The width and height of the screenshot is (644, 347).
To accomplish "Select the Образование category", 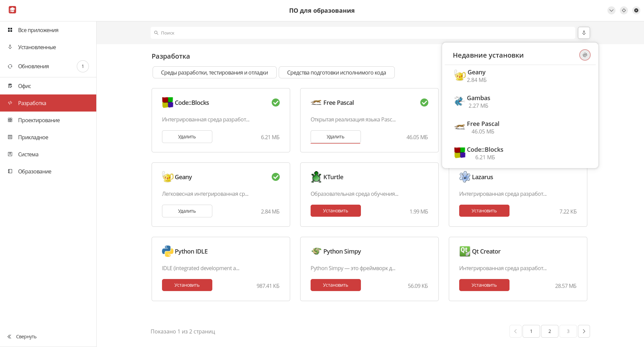I will point(48,171).
